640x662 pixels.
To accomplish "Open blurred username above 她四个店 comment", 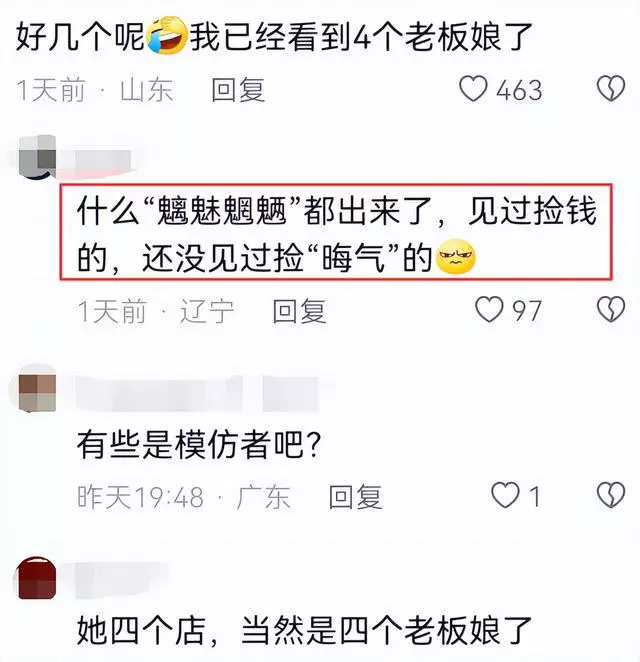I will tap(122, 580).
